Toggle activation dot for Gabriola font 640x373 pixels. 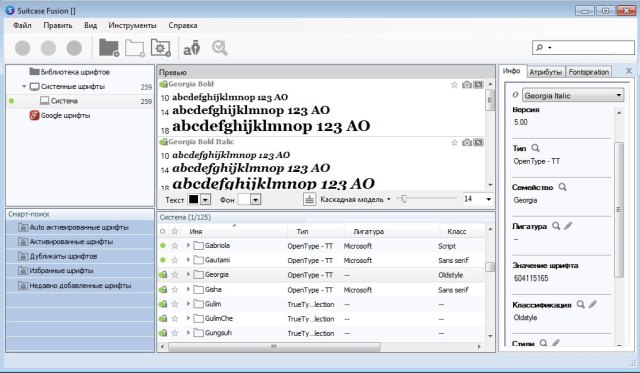[x=163, y=246]
